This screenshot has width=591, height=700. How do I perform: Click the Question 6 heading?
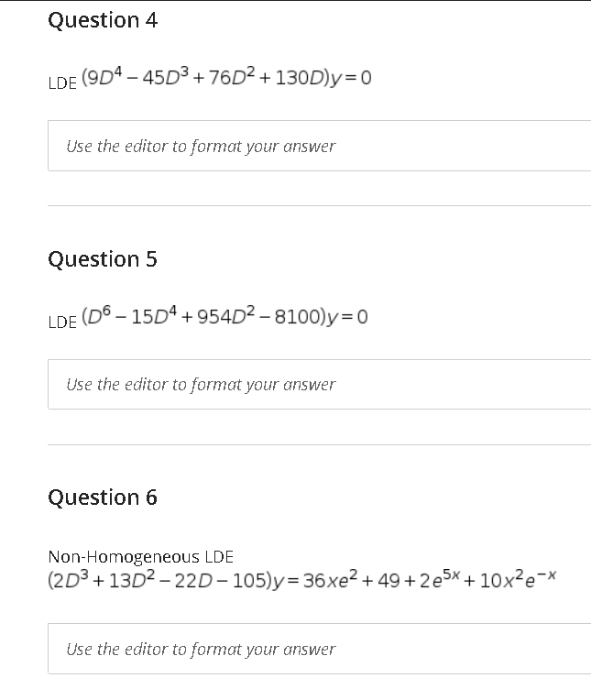103,498
